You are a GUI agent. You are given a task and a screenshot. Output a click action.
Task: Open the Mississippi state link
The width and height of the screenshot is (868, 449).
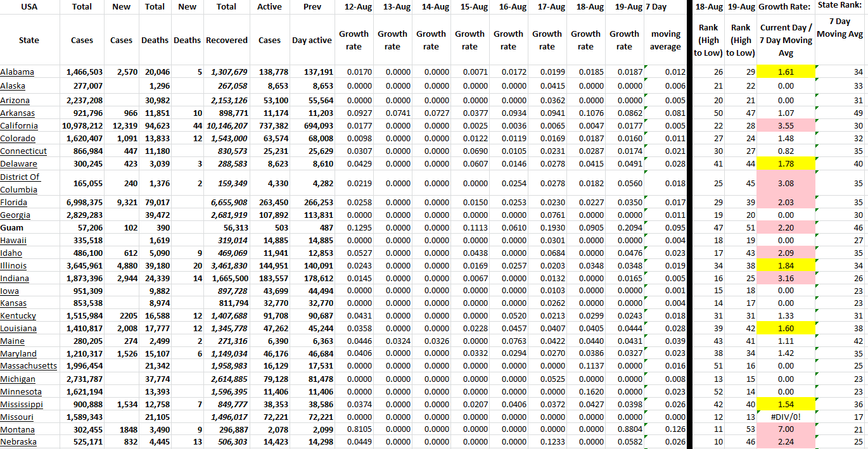point(22,404)
